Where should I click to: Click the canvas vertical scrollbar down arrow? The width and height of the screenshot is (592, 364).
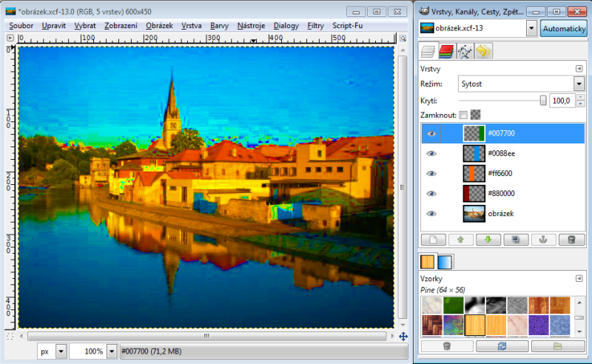403,325
